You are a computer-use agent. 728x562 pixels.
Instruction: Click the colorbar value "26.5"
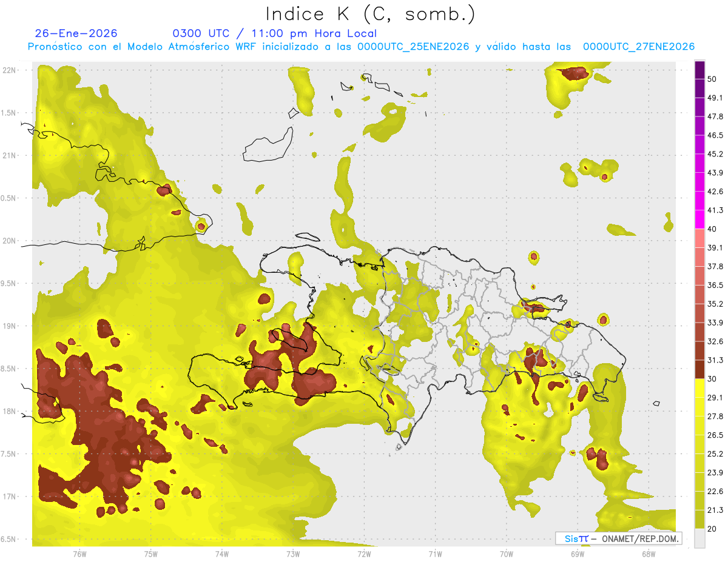[x=715, y=435]
